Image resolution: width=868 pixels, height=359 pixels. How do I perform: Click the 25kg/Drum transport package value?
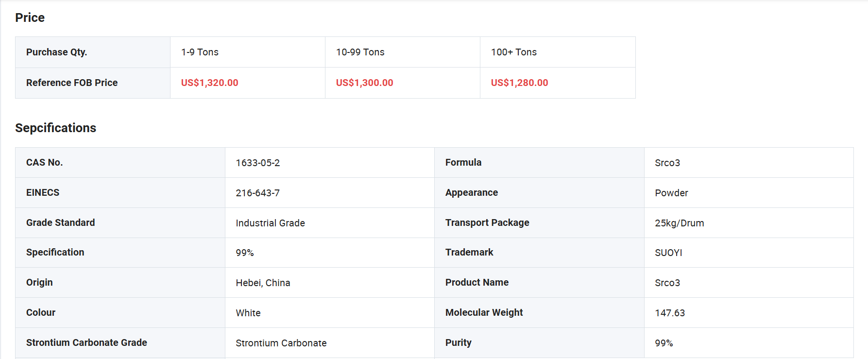tap(679, 223)
